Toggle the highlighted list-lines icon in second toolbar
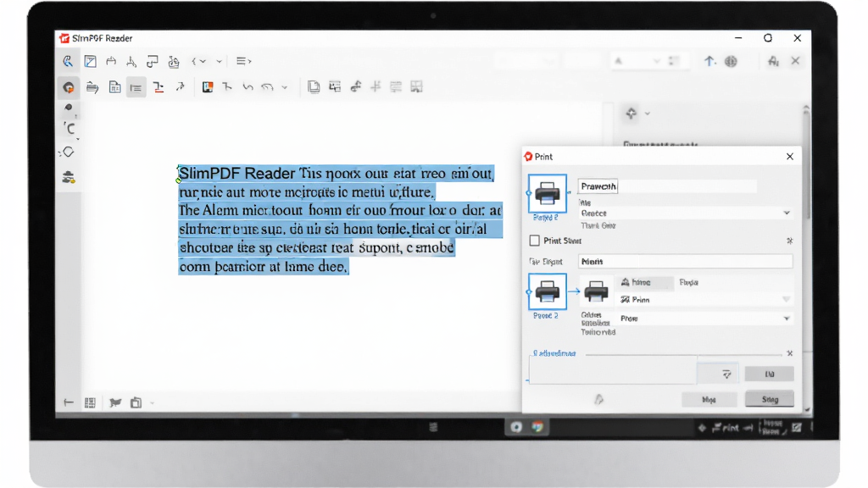Image resolution: width=868 pixels, height=488 pixels. tap(136, 87)
